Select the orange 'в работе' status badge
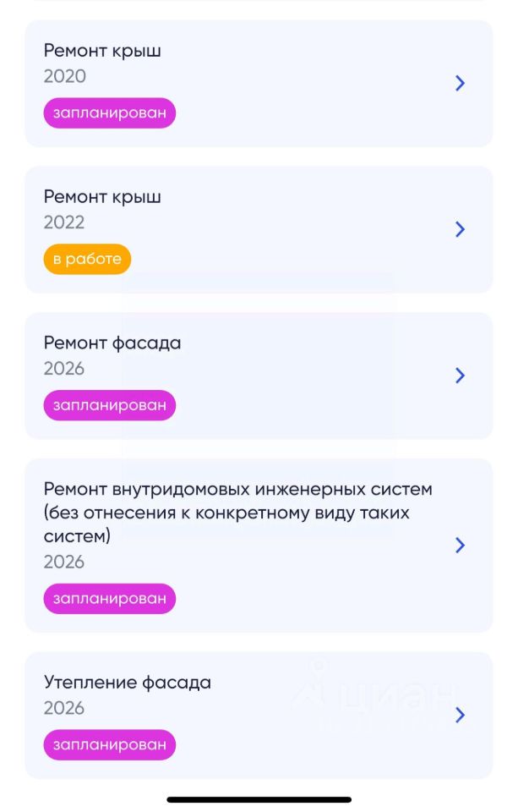 (x=87, y=259)
